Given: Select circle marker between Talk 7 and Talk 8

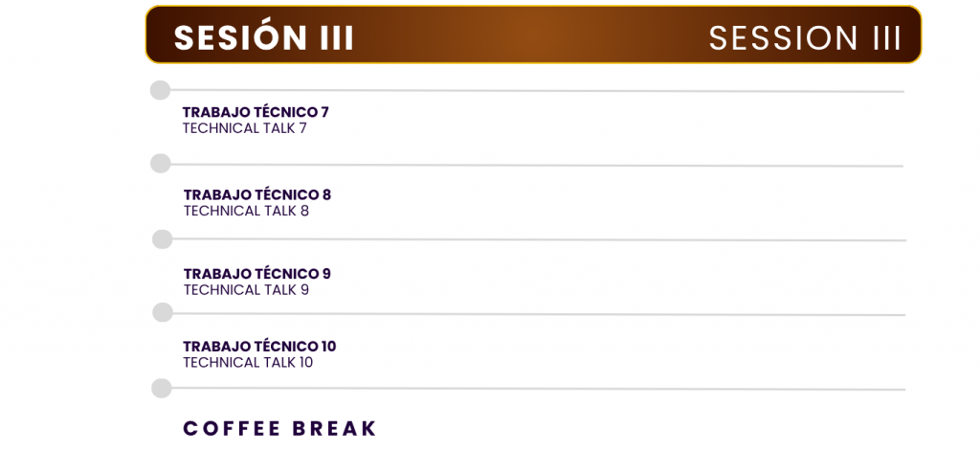Looking at the screenshot, I should point(161,164).
